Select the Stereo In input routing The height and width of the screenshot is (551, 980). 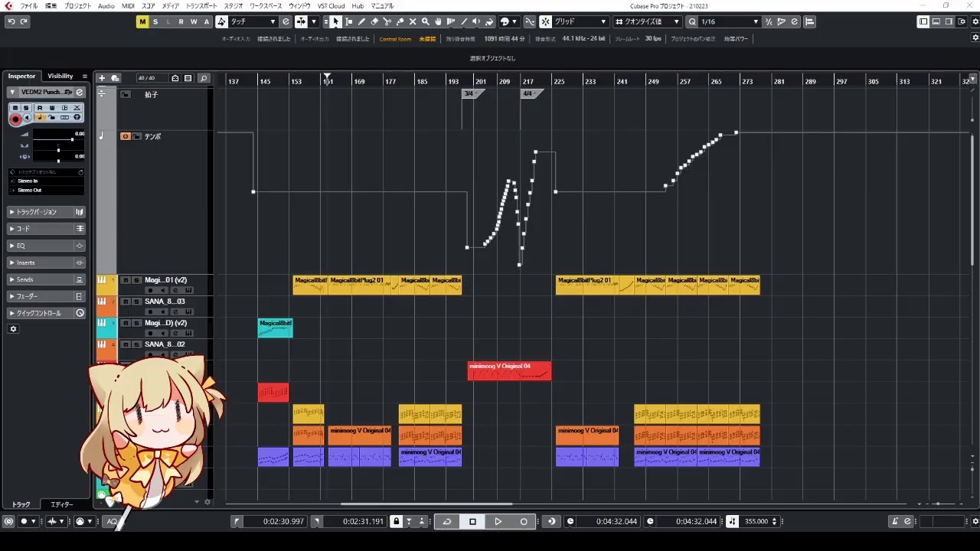pos(46,181)
